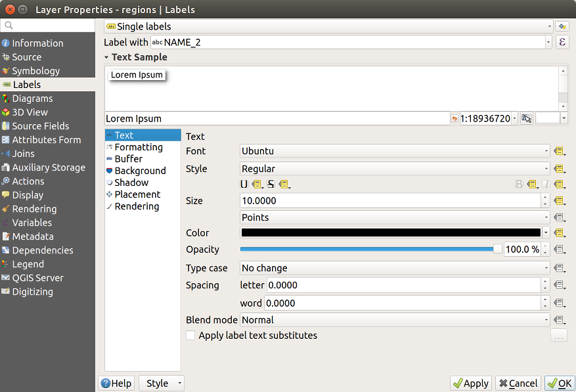
Task: Click the underline text style button
Action: 244,185
